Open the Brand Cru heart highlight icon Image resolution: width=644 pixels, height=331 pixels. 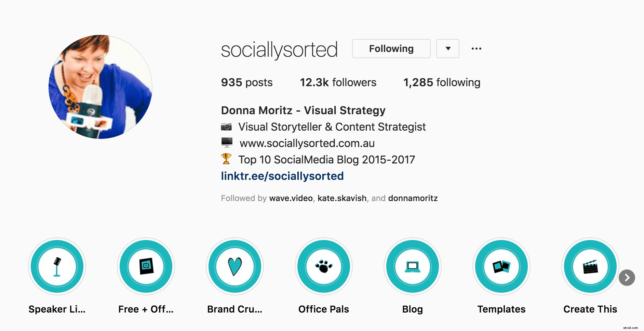click(x=234, y=267)
